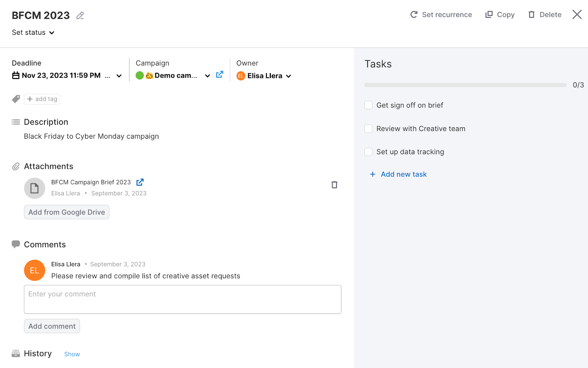The height and width of the screenshot is (368, 588).
Task: Click the Attachments paperclip icon
Action: [16, 166]
